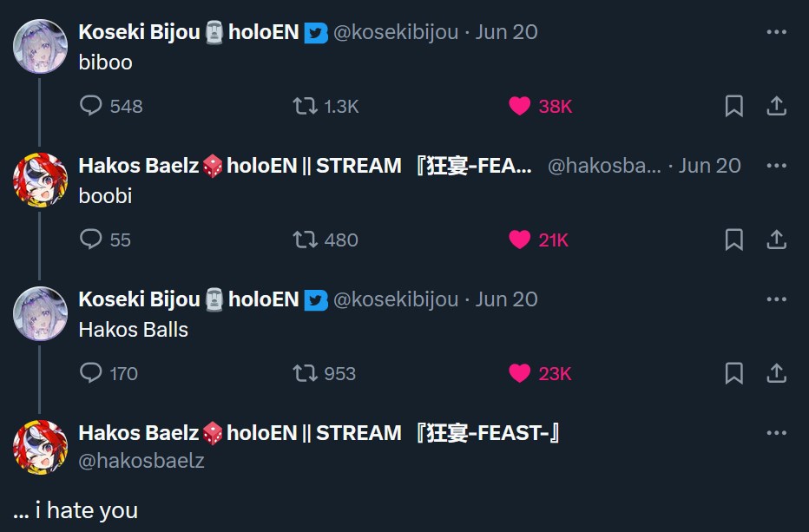Reply to the "boobi" tweet

(92, 240)
